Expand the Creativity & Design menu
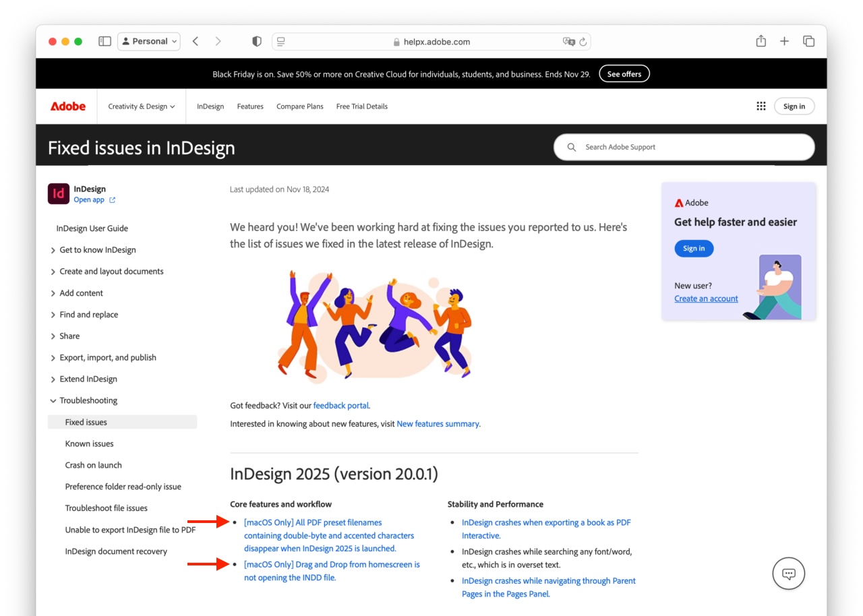 [142, 106]
